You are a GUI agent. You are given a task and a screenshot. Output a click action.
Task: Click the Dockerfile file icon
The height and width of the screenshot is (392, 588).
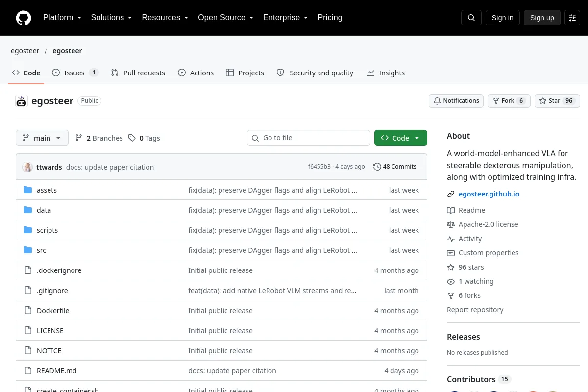pos(28,311)
